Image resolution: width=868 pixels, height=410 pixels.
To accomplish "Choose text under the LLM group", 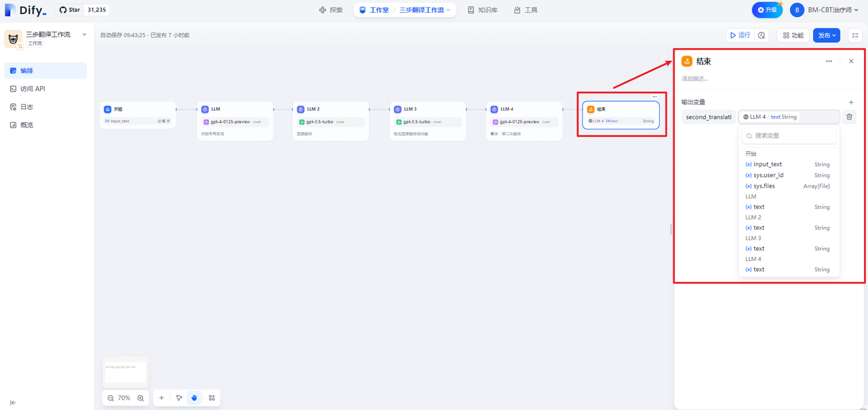I will click(789, 207).
